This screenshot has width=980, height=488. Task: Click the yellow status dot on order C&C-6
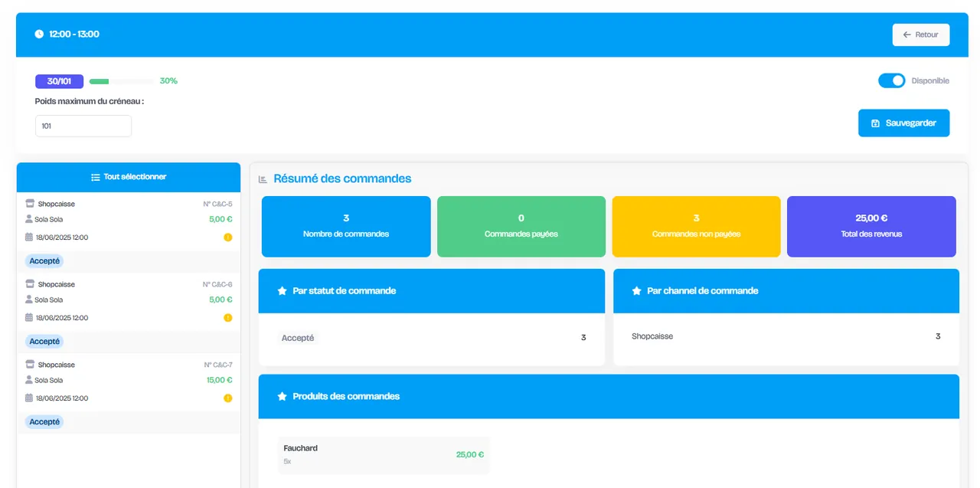coord(227,318)
